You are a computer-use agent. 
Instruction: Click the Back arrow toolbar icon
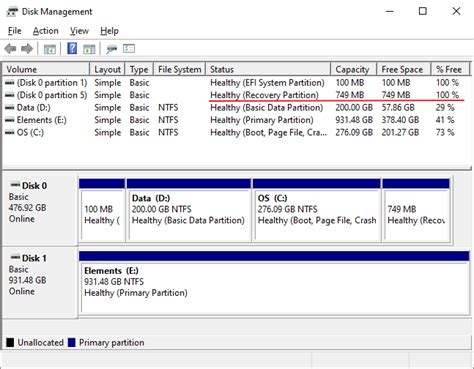[10, 49]
